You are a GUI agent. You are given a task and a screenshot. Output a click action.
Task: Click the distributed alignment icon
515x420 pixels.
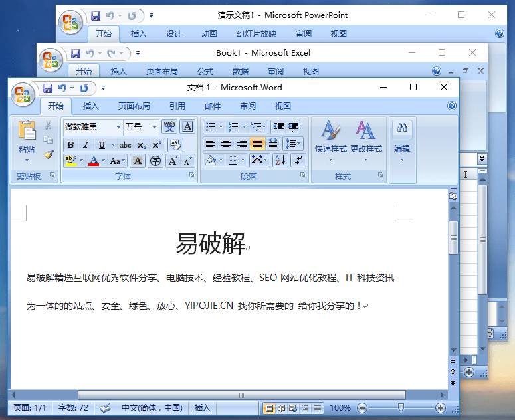[x=273, y=144]
